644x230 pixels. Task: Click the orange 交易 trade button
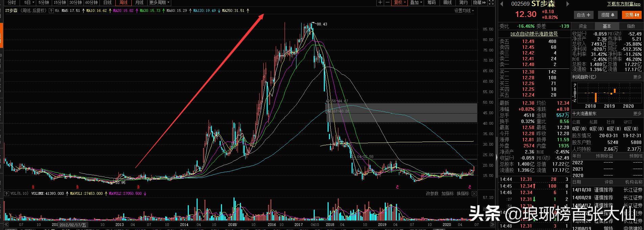[632, 15]
